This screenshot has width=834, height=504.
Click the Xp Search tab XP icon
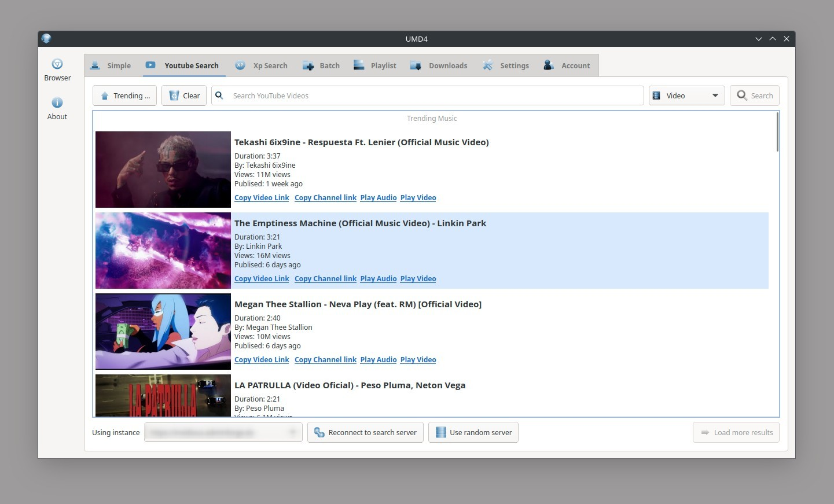coord(240,65)
